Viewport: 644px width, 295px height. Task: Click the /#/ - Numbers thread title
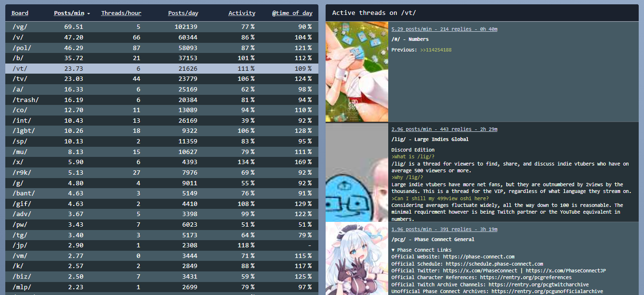(x=410, y=39)
